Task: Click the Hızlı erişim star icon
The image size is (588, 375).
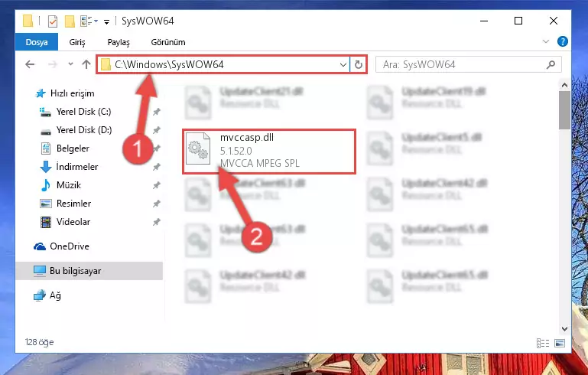Action: (40, 93)
